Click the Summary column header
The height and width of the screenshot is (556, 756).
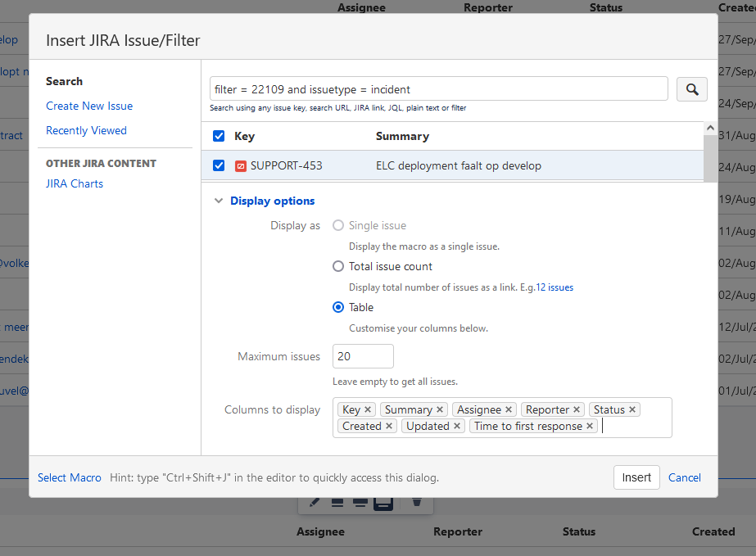point(402,136)
